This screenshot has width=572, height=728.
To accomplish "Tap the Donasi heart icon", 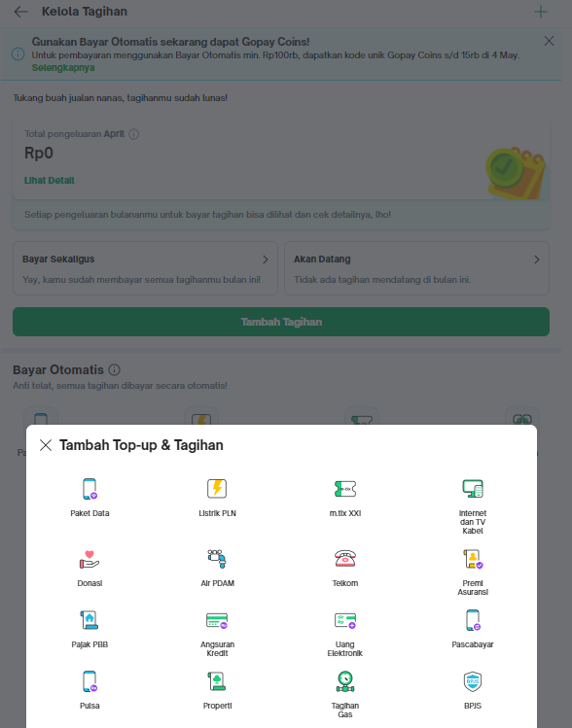I will tap(89, 560).
